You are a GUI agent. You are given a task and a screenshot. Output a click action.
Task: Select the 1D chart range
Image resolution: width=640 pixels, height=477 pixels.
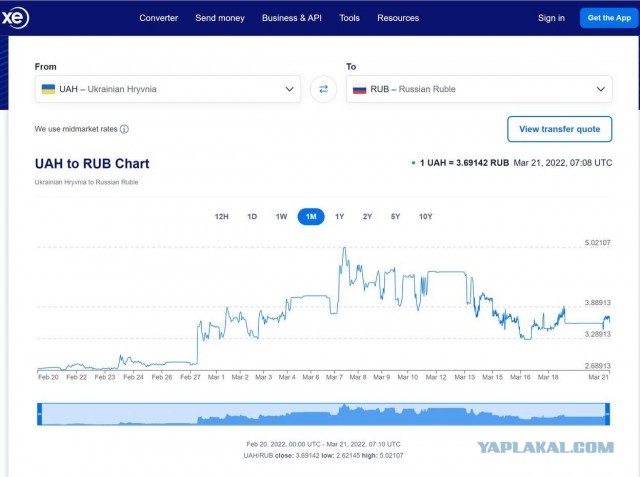pos(252,217)
